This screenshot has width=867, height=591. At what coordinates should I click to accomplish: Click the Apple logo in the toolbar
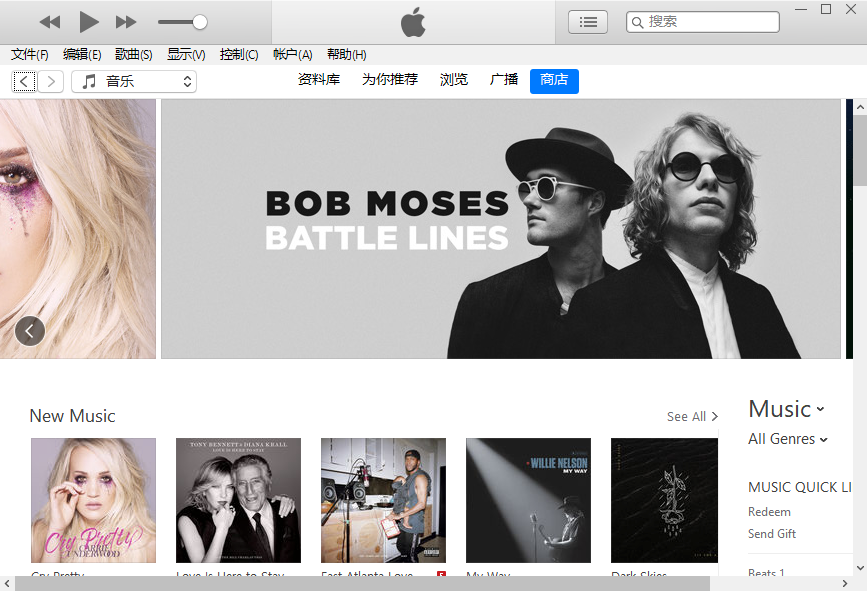coord(412,21)
